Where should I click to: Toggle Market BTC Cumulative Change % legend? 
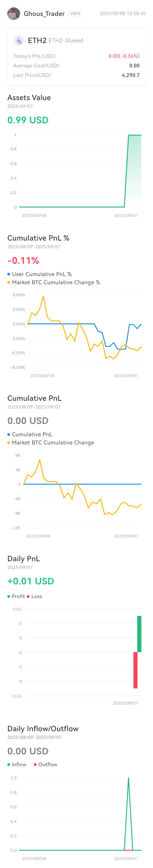(54, 282)
